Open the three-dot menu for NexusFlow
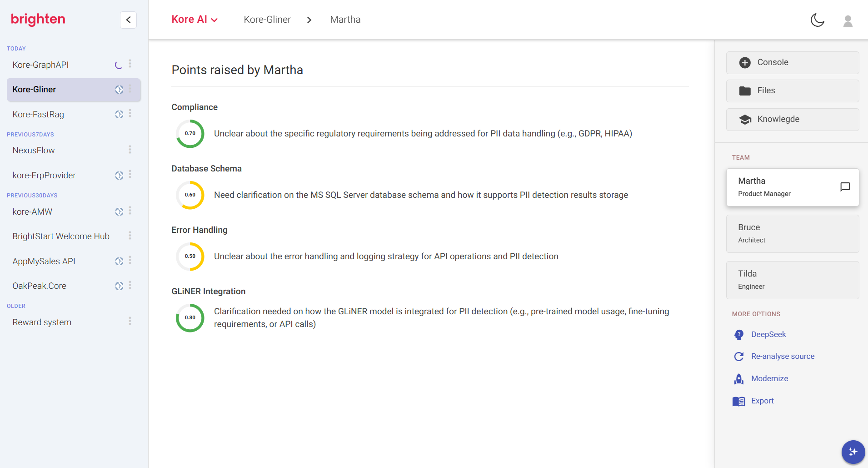Viewport: 868px width, 468px height. (x=130, y=150)
